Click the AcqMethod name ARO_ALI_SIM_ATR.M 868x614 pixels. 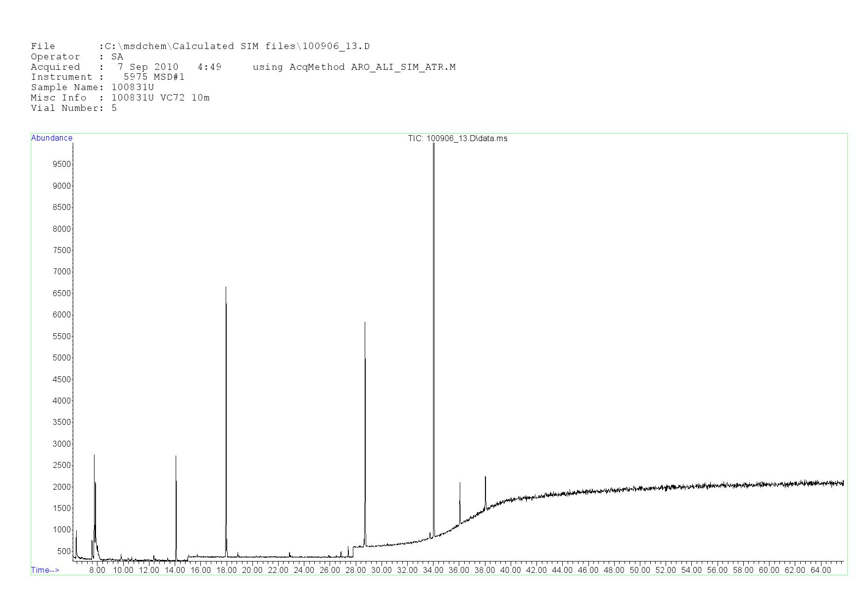pos(403,67)
